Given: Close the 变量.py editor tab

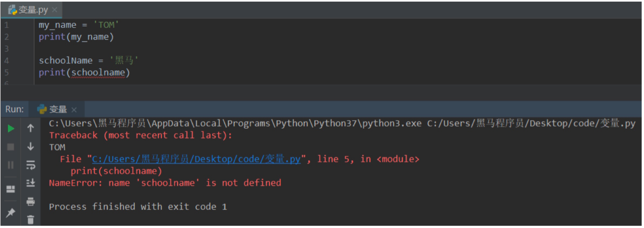Looking at the screenshot, I should click(55, 10).
